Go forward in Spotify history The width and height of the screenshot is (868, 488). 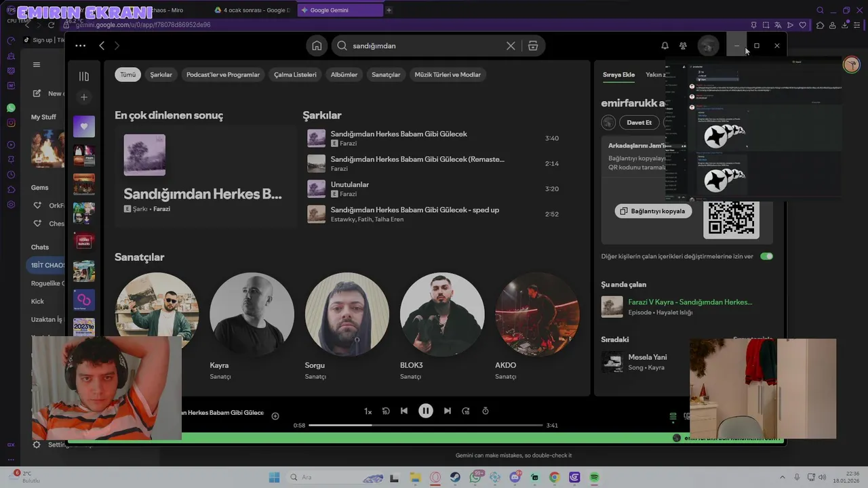coord(117,45)
